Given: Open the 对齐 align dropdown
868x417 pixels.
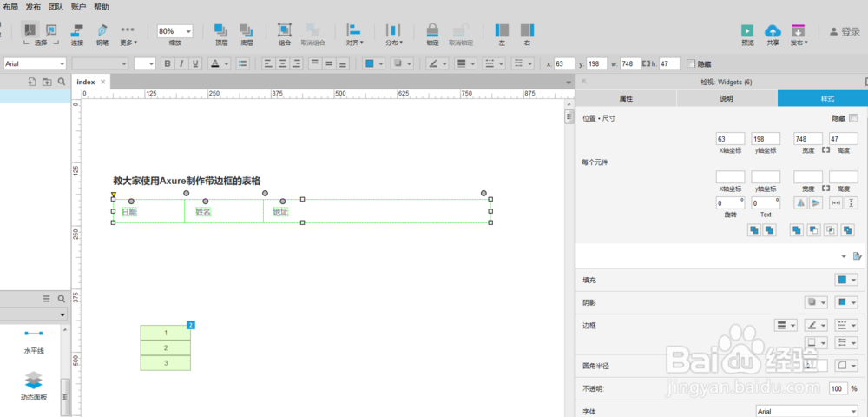Looking at the screenshot, I should 354,35.
